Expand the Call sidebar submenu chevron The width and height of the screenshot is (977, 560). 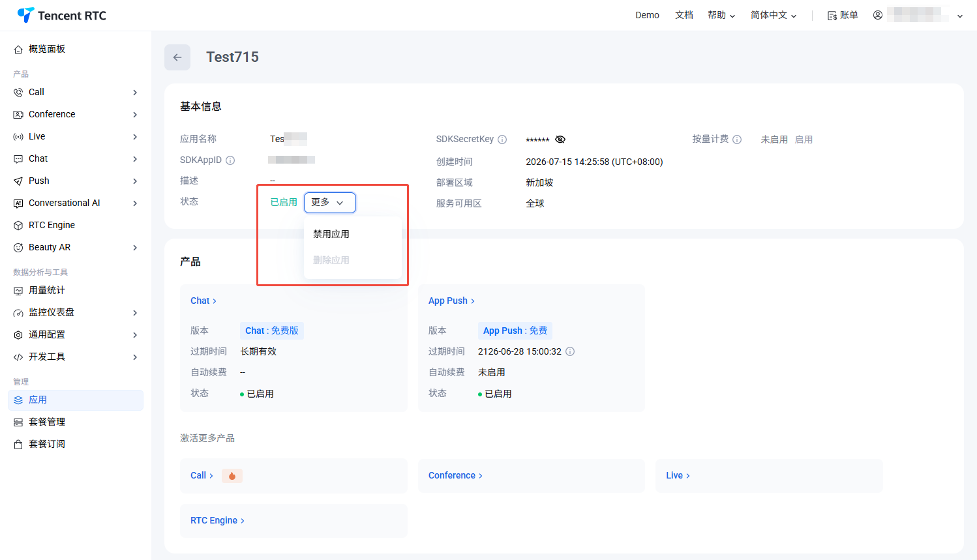[x=135, y=93]
